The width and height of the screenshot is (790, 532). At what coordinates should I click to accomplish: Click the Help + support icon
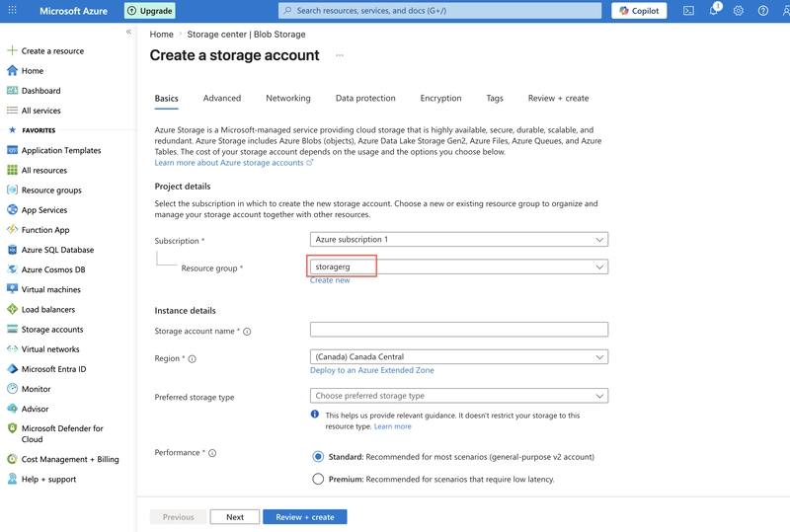[12, 479]
